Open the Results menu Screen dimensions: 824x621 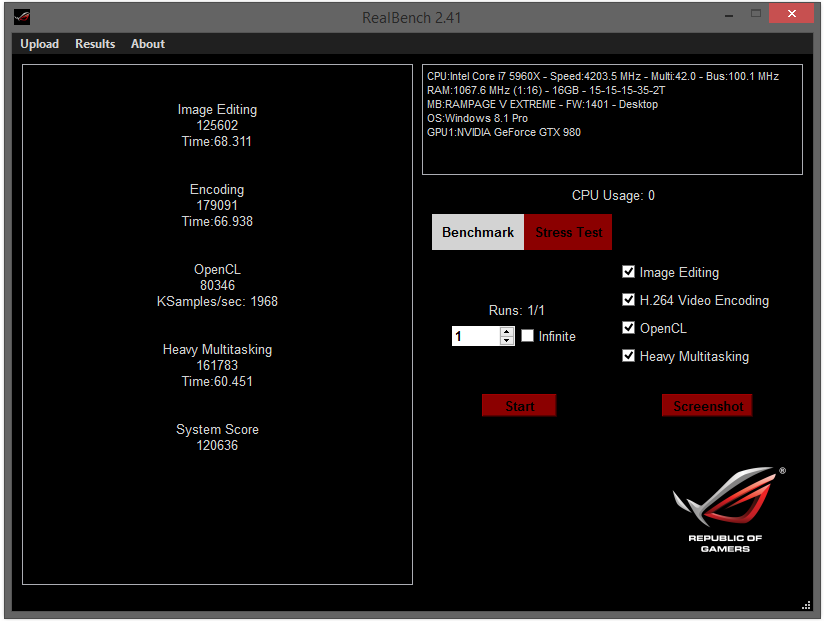point(95,44)
